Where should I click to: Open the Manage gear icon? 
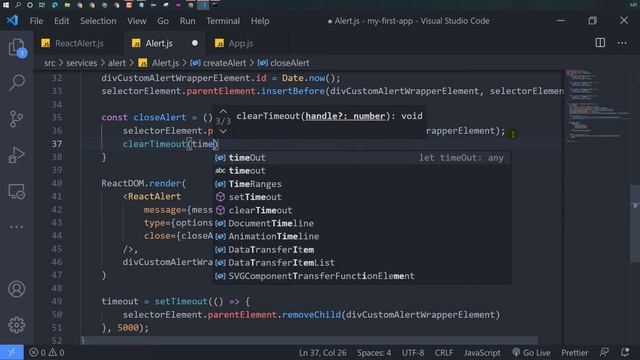coord(16,325)
